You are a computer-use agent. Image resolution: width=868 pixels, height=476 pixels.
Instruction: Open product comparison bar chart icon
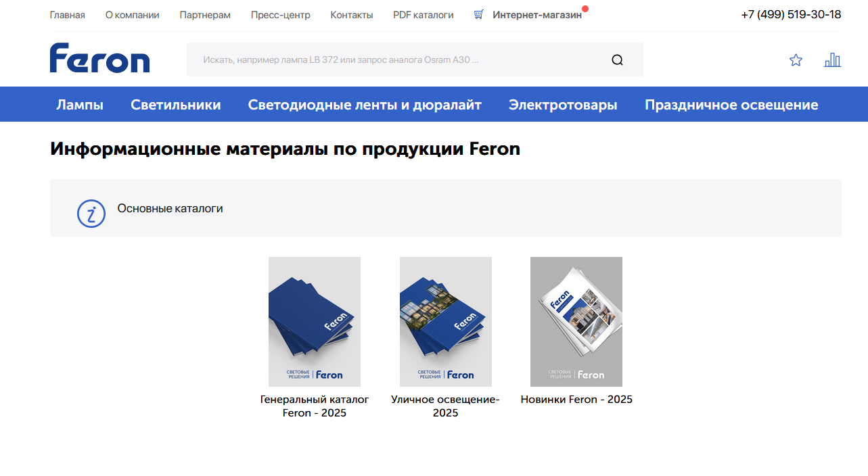(x=832, y=60)
